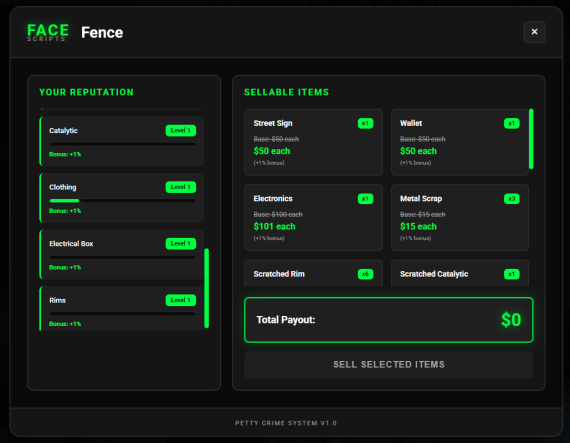Click 'Base: $15 each' strikethrough text
The image size is (570, 443).
coord(422,214)
